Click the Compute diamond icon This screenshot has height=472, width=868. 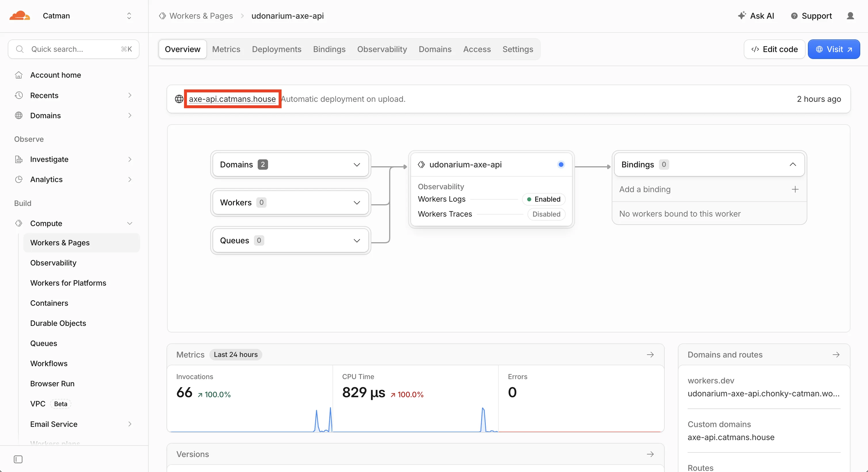(19, 223)
